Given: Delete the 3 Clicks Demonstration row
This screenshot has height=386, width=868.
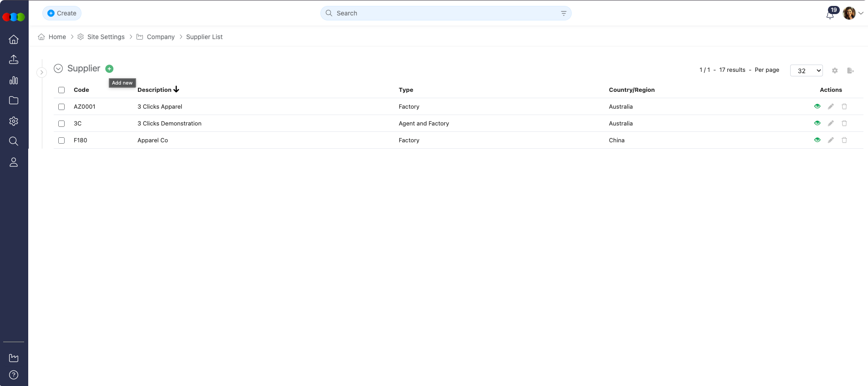Looking at the screenshot, I should pyautogui.click(x=844, y=123).
